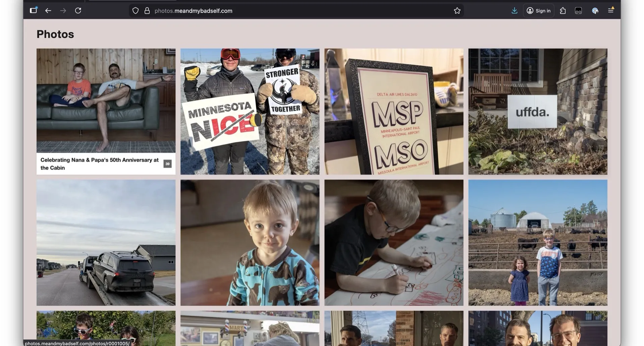Reload the page with the refresh icon
This screenshot has height=346, width=644.
(78, 11)
